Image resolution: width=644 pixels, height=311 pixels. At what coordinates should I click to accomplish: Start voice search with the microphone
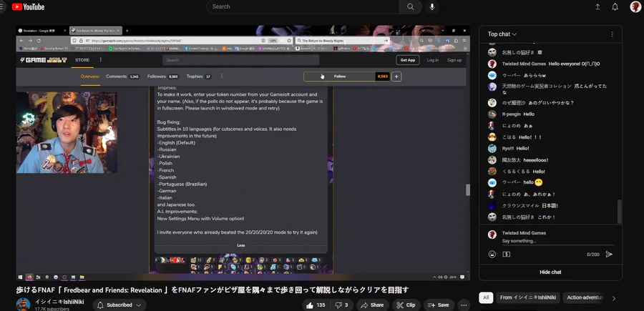pyautogui.click(x=432, y=6)
